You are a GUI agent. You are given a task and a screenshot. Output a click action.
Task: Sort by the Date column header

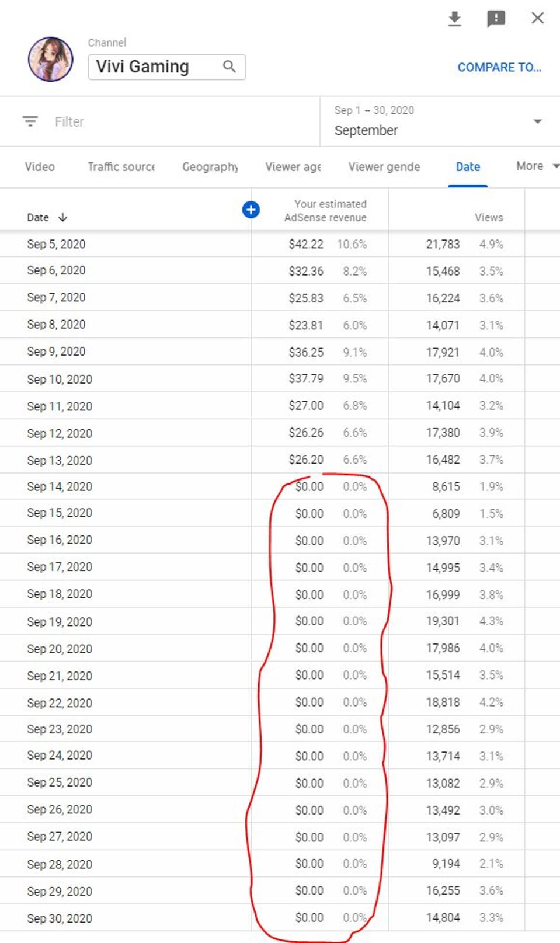coord(38,218)
